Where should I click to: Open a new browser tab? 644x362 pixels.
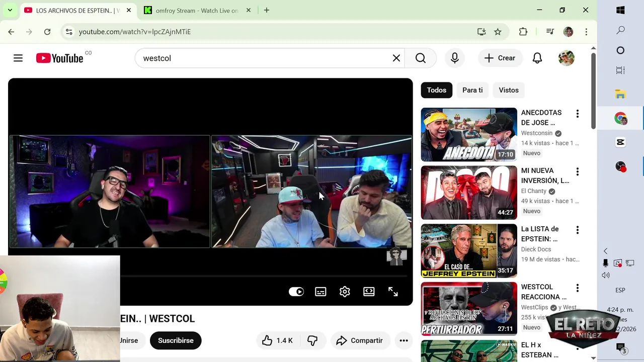[x=267, y=10]
